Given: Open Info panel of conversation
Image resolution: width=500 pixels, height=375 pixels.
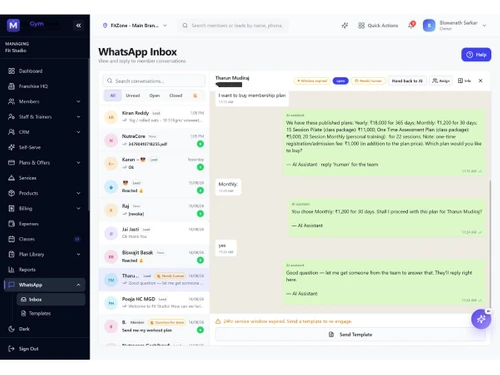Looking at the screenshot, I should click(464, 81).
